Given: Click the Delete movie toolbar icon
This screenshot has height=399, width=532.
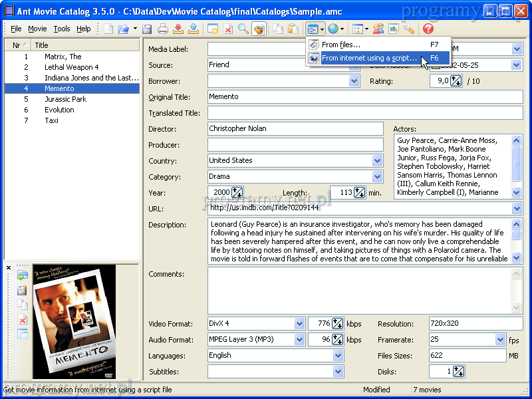Looking at the screenshot, I should [228, 29].
